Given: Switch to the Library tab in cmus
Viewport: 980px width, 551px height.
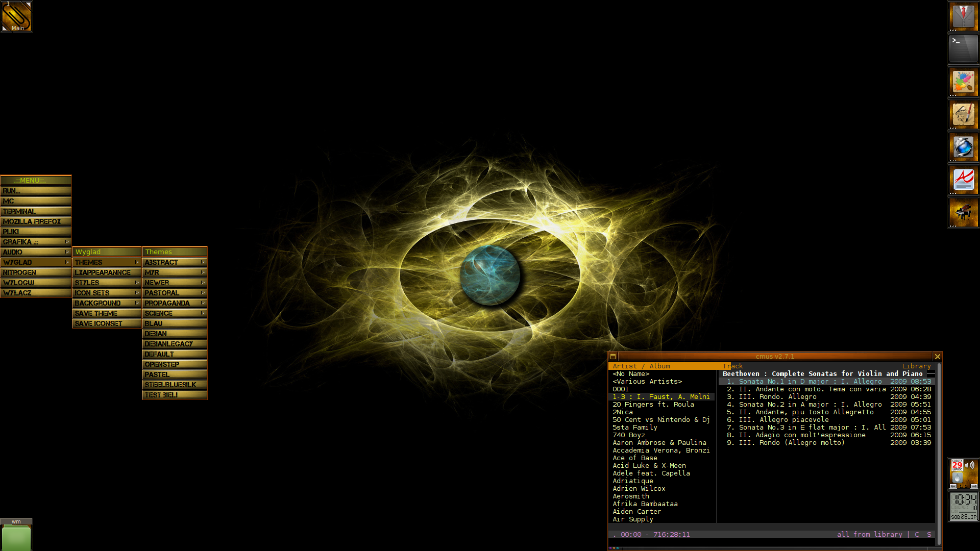Looking at the screenshot, I should pos(917,366).
